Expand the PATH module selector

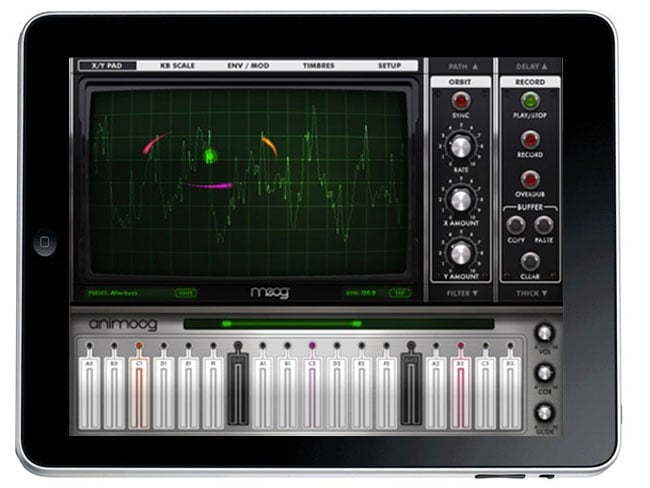pyautogui.click(x=463, y=66)
